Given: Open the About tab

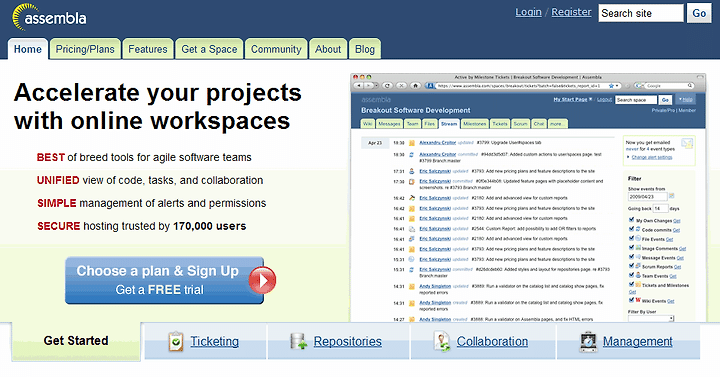Looking at the screenshot, I should click(x=328, y=49).
